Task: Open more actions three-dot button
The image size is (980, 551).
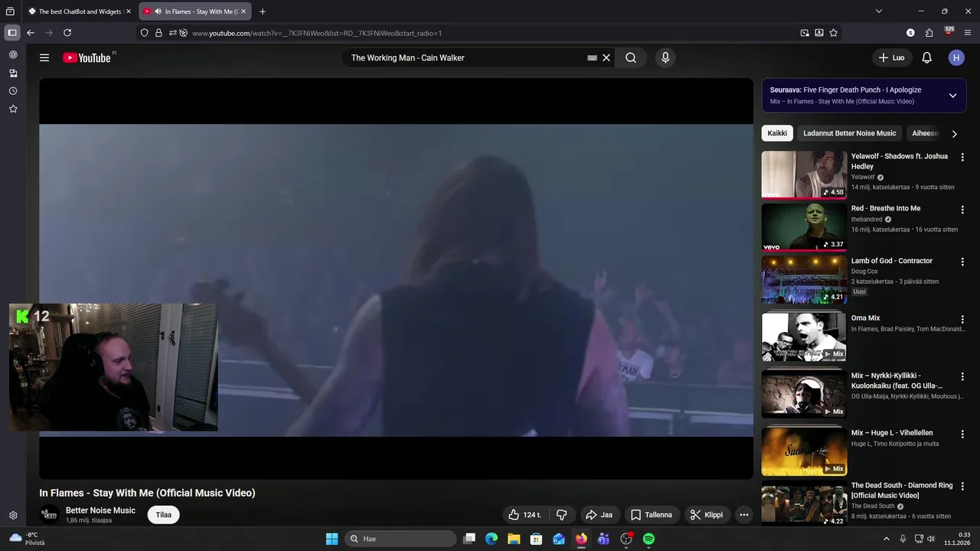Action: [743, 515]
